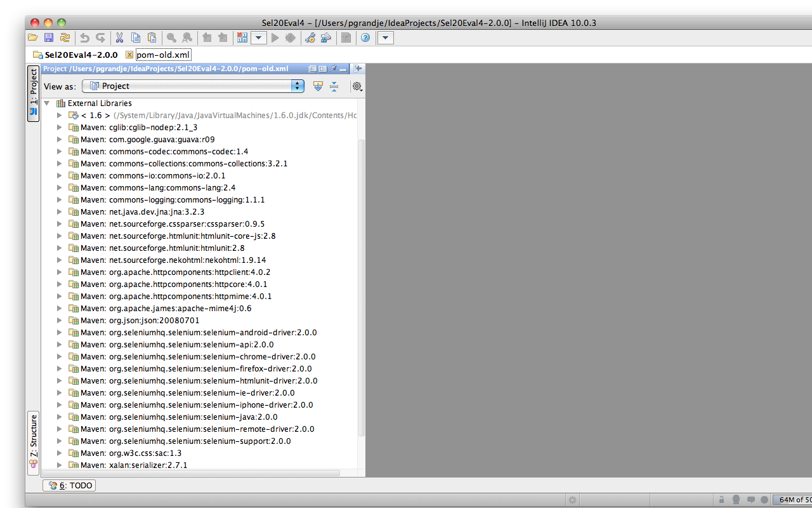Image resolution: width=812 pixels, height=508 pixels.
Task: Click the External Libraries bar-chart icon
Action: 61,103
